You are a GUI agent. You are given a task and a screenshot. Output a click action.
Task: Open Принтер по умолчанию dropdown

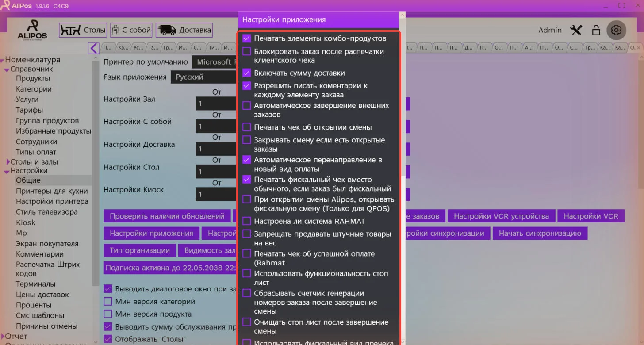coord(215,62)
